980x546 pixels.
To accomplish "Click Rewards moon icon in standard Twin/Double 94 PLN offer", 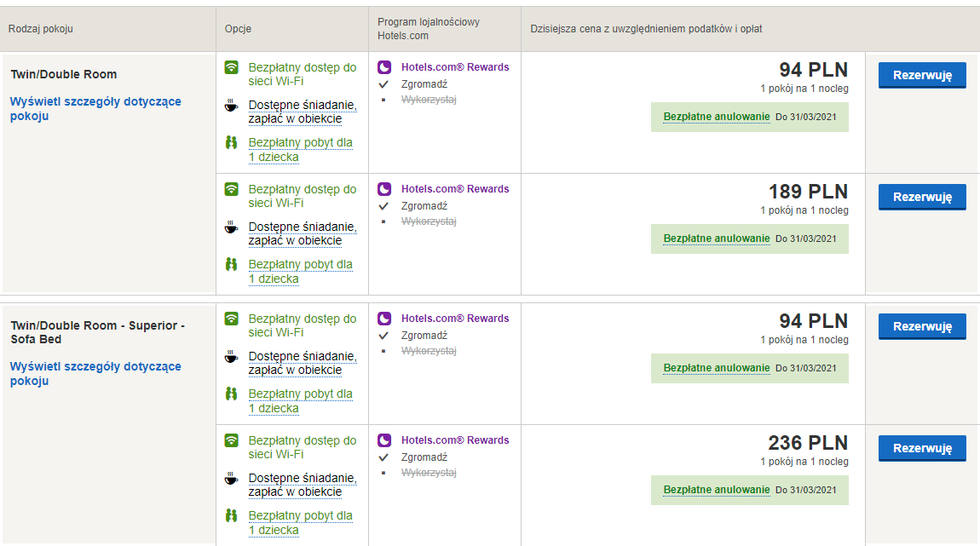I will (x=384, y=66).
